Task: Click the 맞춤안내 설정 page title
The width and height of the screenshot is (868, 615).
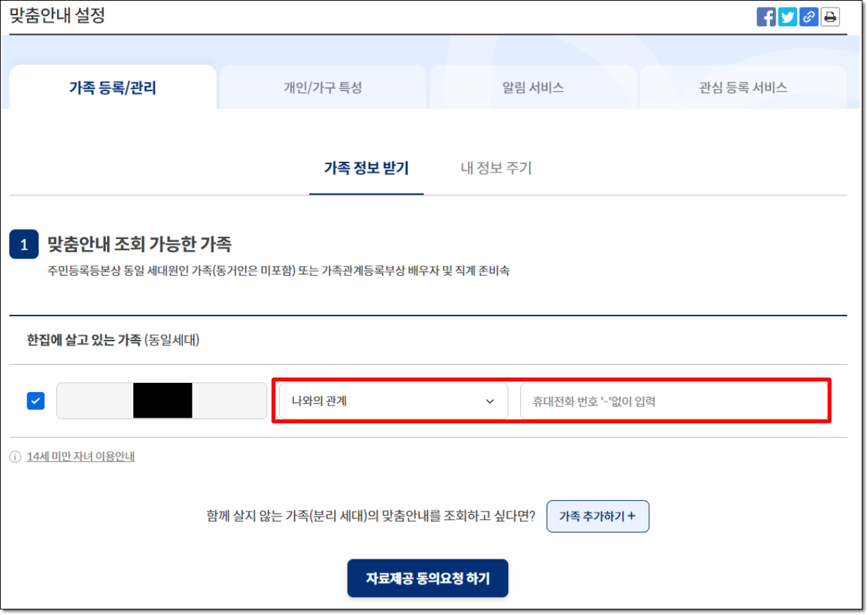Action: (x=57, y=15)
